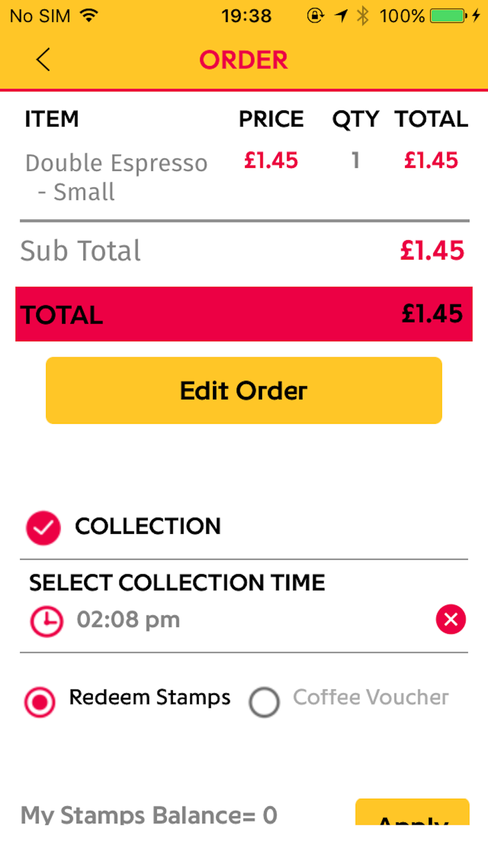Viewport: 488px width, 868px height.
Task: Tap the Wi-Fi status icon
Action: (89, 16)
